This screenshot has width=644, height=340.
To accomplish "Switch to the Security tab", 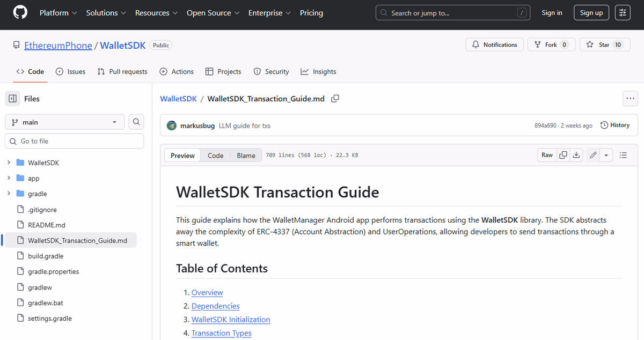I will (271, 71).
